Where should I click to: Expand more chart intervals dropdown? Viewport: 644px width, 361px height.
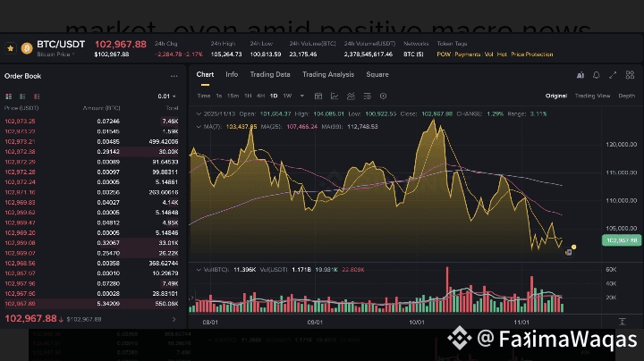pyautogui.click(x=302, y=96)
